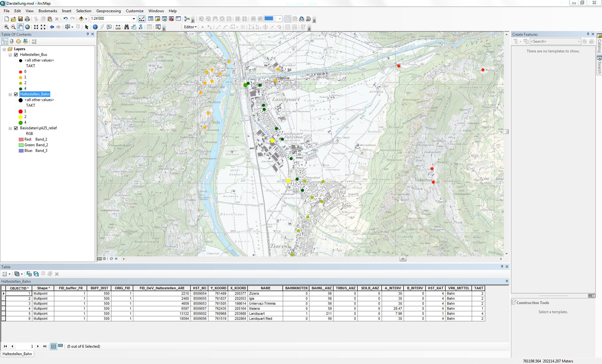The width and height of the screenshot is (602, 364).
Task: Go to the last table record
Action: (45, 346)
